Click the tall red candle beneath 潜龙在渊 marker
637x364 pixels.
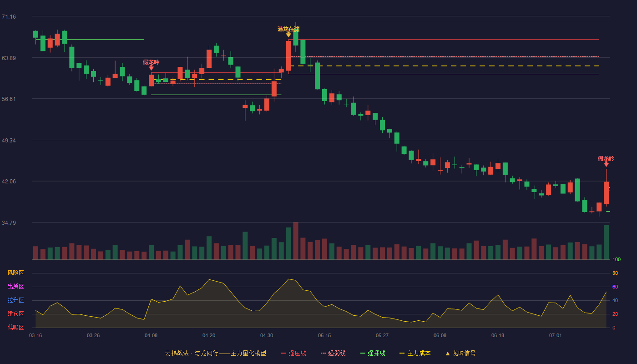(x=288, y=56)
